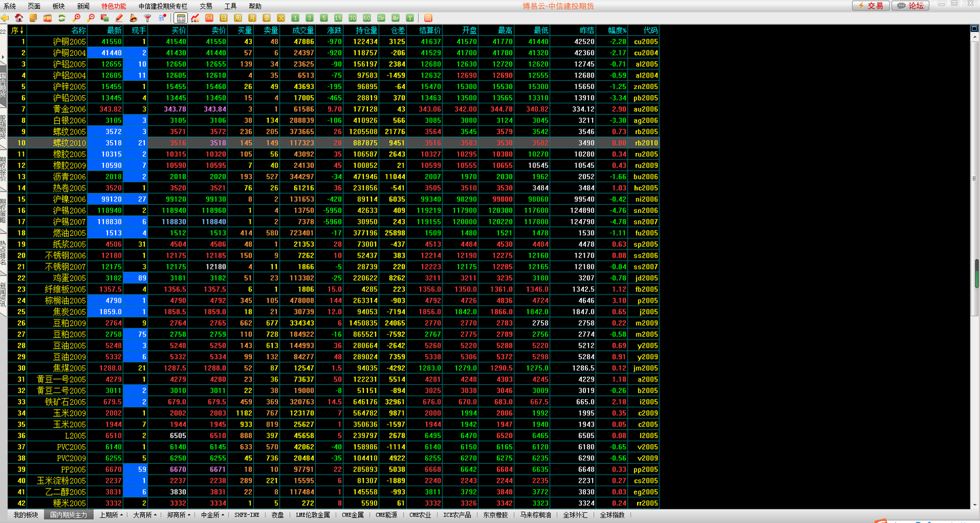
Task: Click the blue 新 news icon
Action: pyautogui.click(x=162, y=18)
